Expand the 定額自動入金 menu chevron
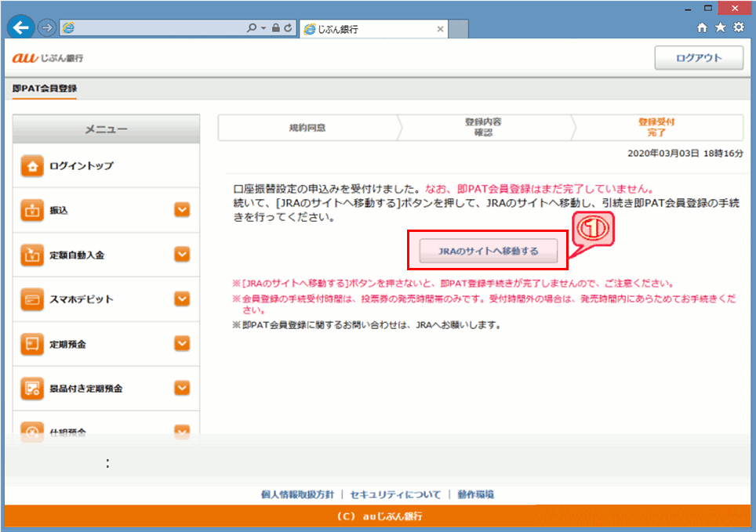The width and height of the screenshot is (756, 532). tap(182, 255)
